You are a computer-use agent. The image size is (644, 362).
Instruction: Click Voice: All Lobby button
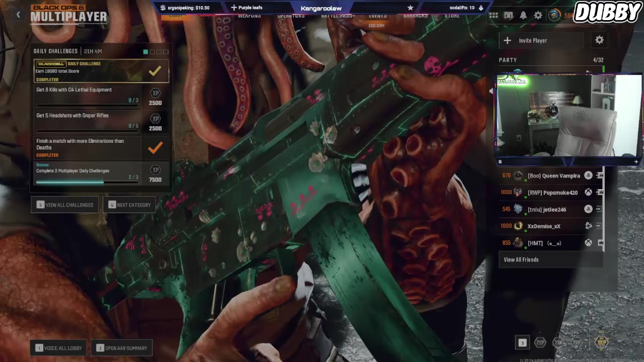tap(59, 348)
